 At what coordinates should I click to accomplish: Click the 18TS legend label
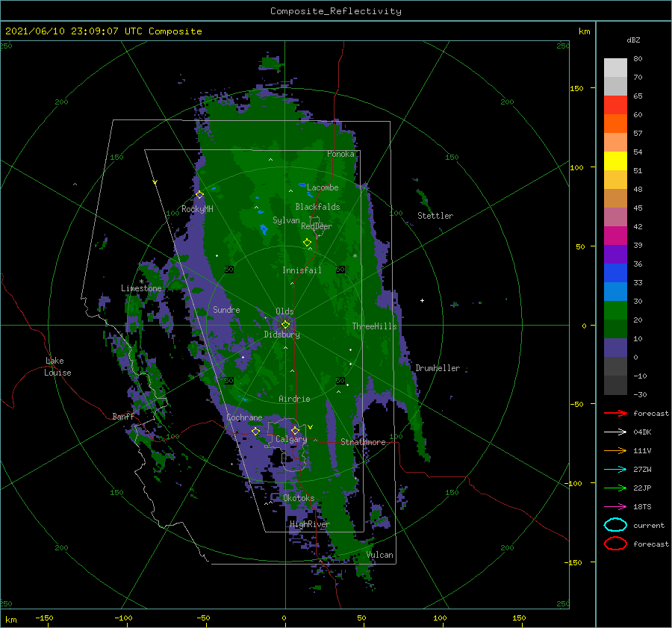[x=642, y=507]
